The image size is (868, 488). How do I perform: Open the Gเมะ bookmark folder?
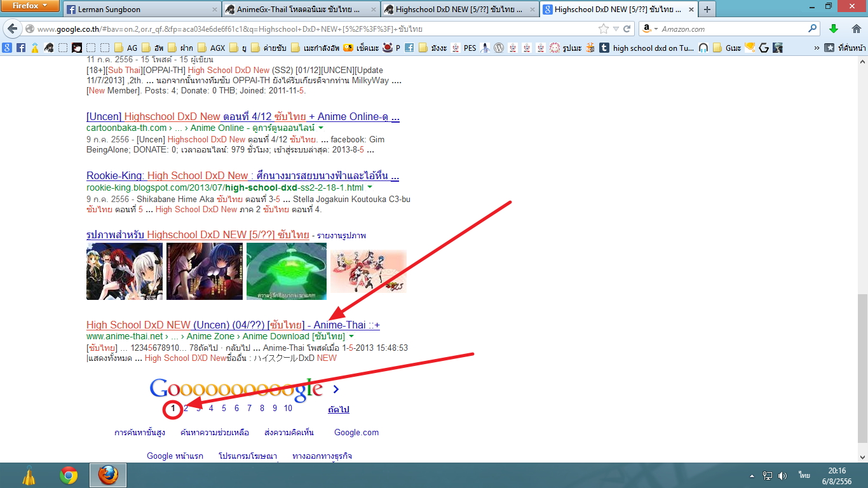point(727,48)
